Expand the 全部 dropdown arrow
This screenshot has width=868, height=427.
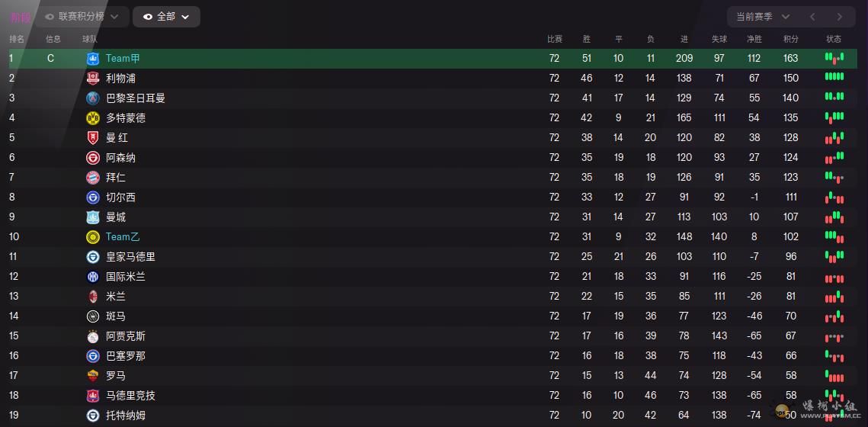coord(185,17)
